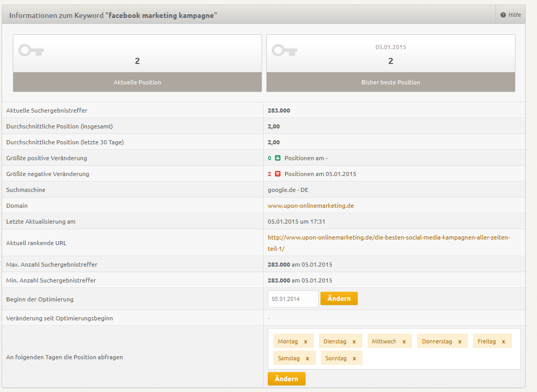
Task: Remove Samstag tag via x
Action: pyautogui.click(x=307, y=358)
